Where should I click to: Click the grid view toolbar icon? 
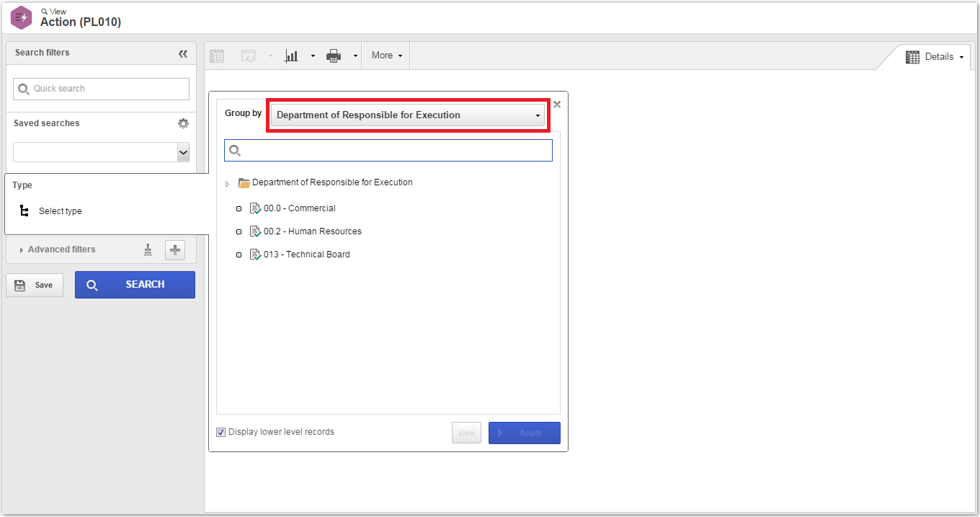pos(217,56)
